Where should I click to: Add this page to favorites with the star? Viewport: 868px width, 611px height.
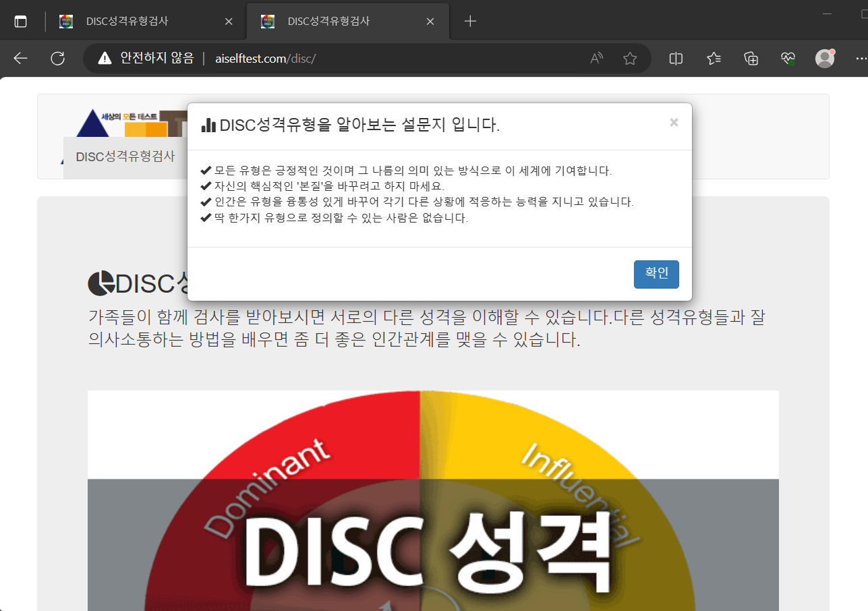point(629,58)
